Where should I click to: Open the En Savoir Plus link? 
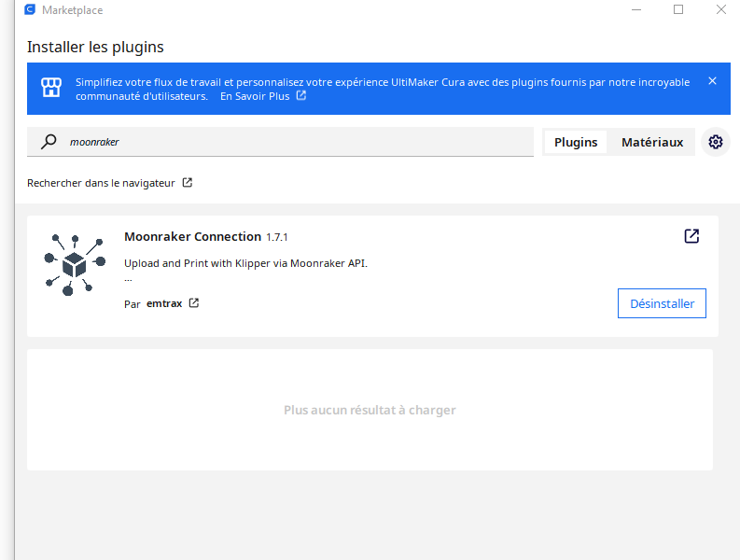click(255, 96)
